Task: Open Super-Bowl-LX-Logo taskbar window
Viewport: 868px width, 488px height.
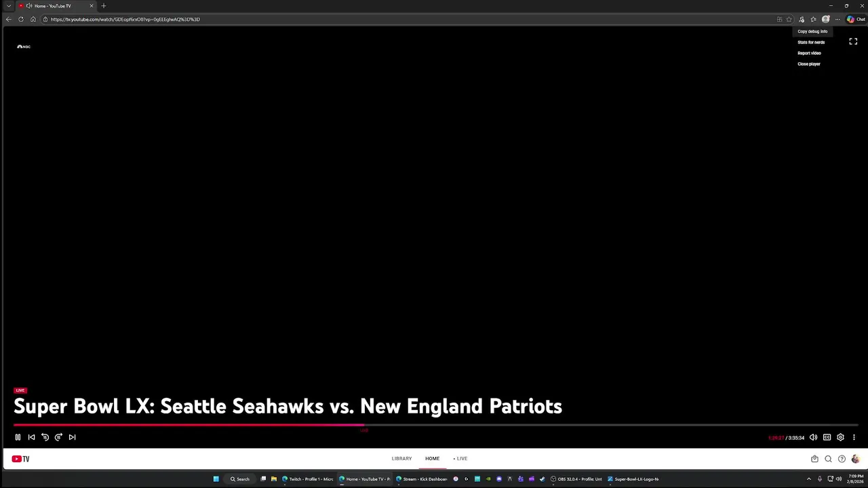Action: 633,479
